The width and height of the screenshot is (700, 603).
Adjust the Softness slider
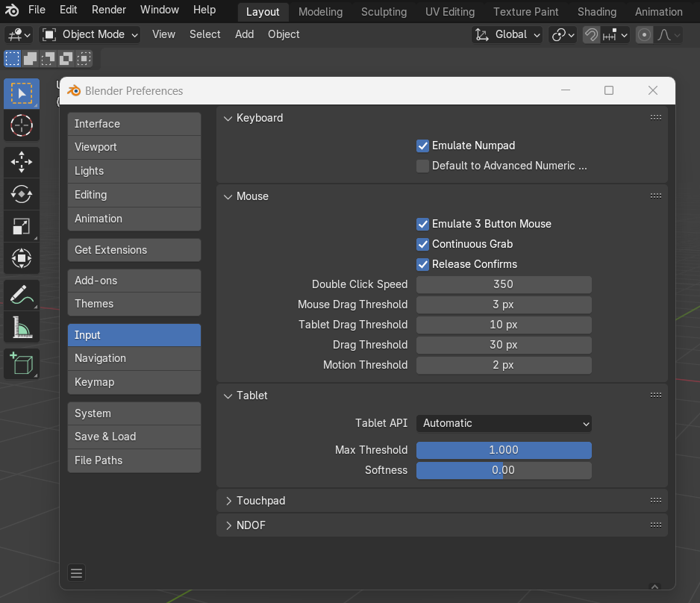504,470
